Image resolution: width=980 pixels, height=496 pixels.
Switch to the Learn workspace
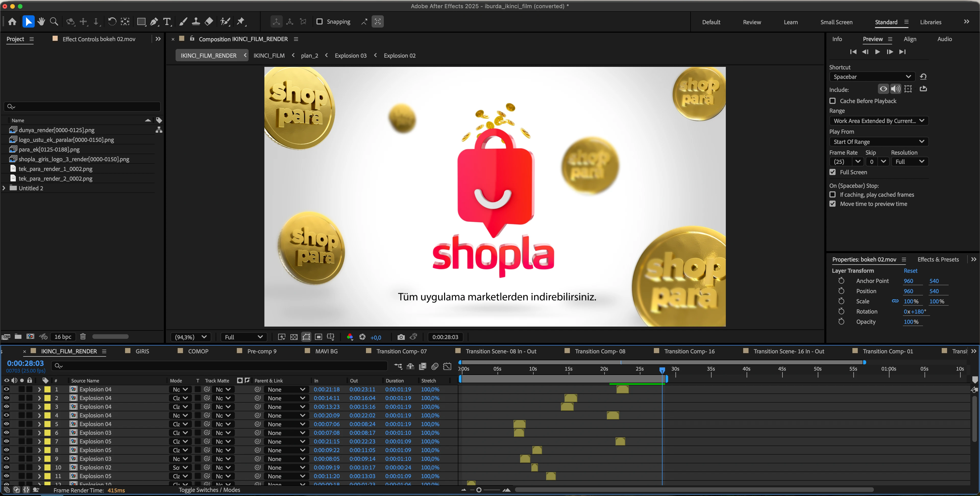click(x=791, y=22)
